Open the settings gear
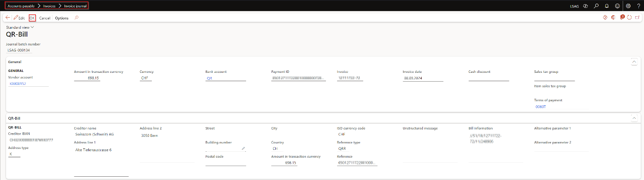Viewport: 644px width, 180px height. (629, 6)
